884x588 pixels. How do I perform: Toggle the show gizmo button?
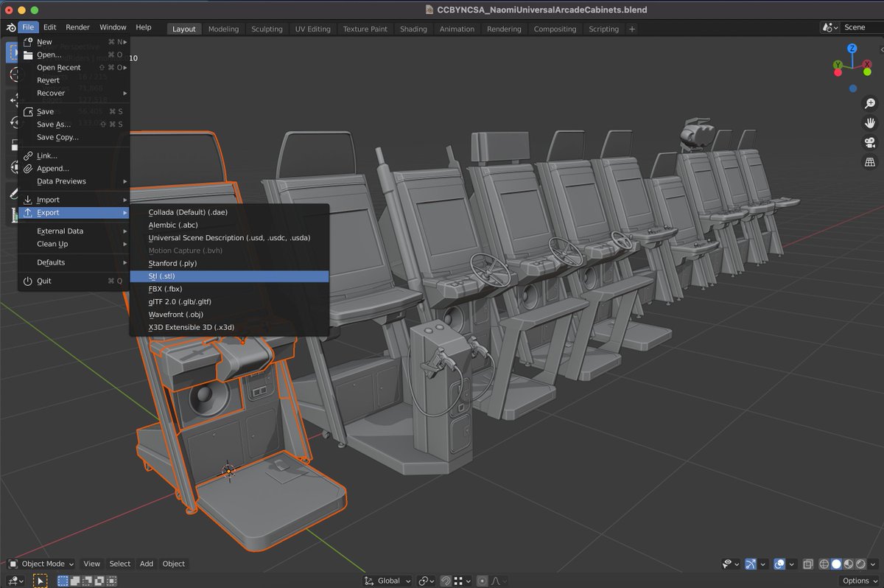[x=751, y=564]
